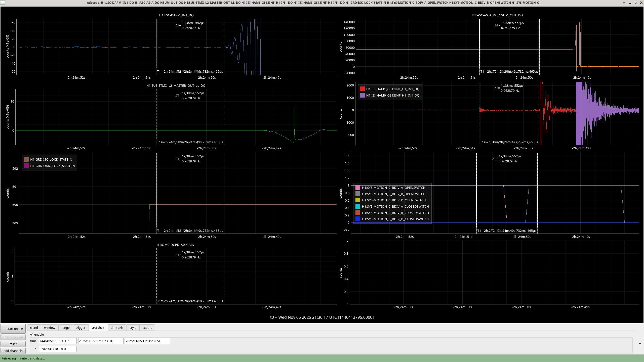Click the gray BDIV_B_OPENSWITCH color swatch
The width and height of the screenshot is (644, 362).
(358, 194)
